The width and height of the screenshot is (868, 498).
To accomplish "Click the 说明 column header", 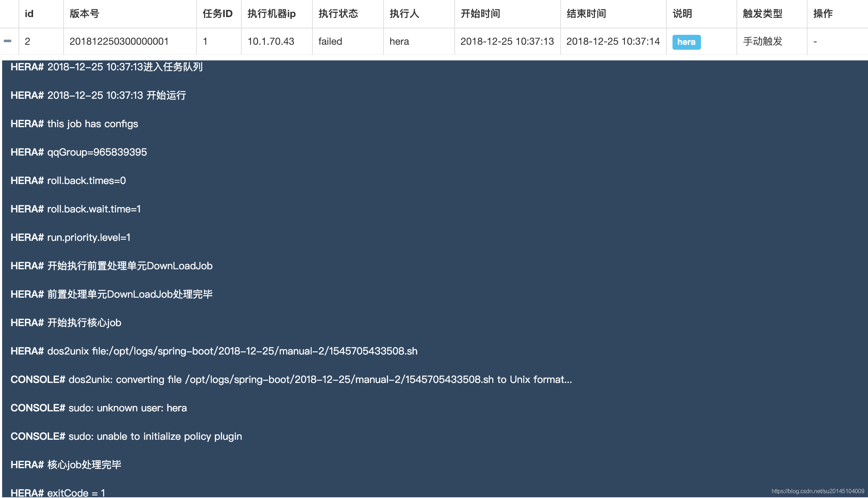I will (x=682, y=13).
